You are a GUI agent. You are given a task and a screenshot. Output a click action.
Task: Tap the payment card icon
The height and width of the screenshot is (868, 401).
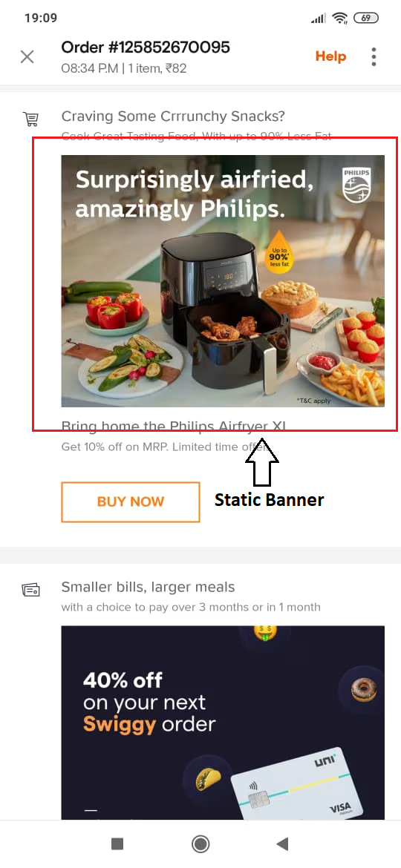pos(30,590)
